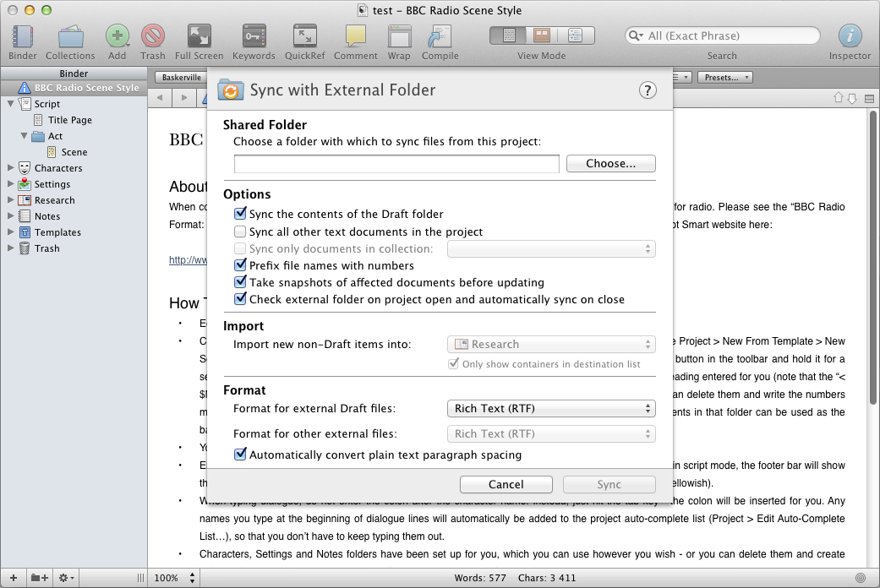Disable Prefix file names with numbers
Image resolution: width=880 pixels, height=588 pixels.
(241, 265)
